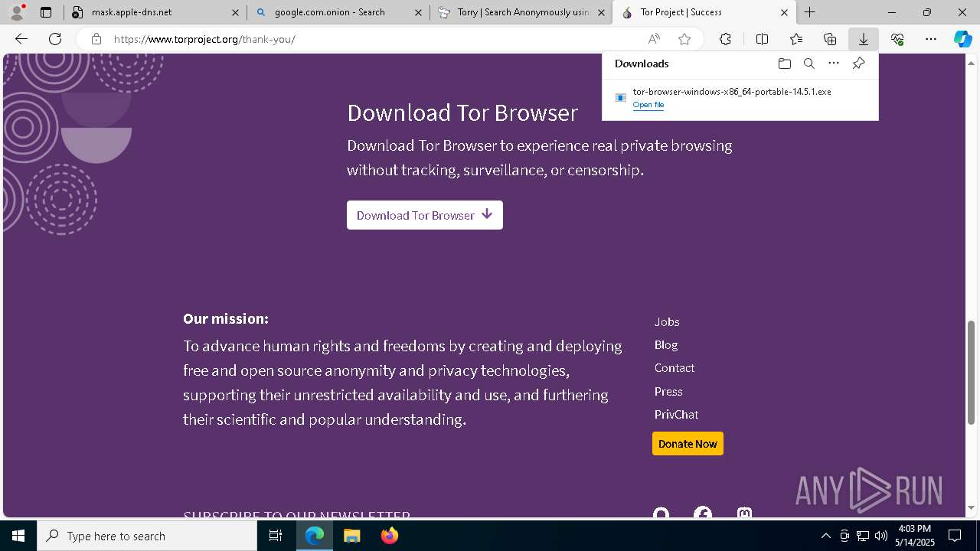Open Microsoft Edge from taskbar
980x551 pixels.
click(x=315, y=536)
